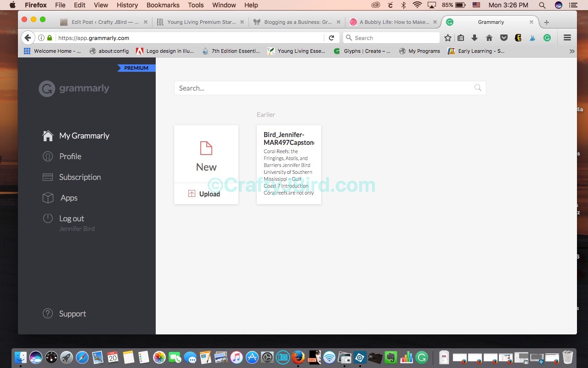Open the Apps cube icon
The width and height of the screenshot is (588, 368).
[48, 198]
